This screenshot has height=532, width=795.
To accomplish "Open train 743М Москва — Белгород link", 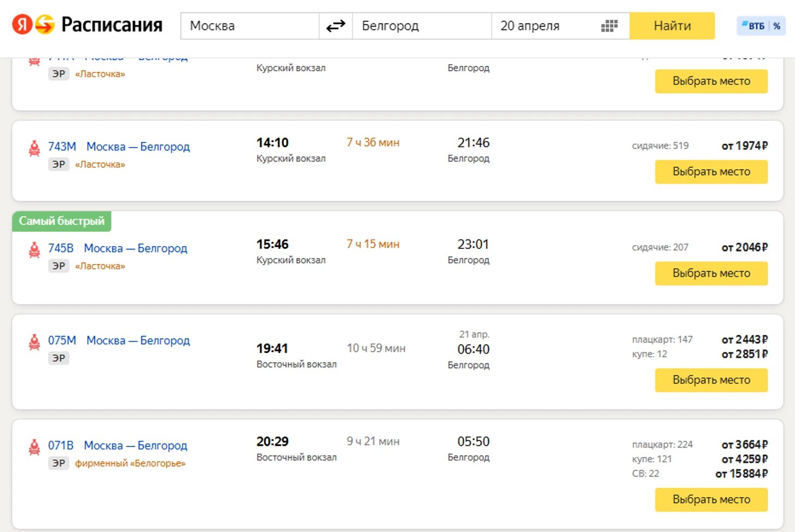I will click(x=138, y=146).
